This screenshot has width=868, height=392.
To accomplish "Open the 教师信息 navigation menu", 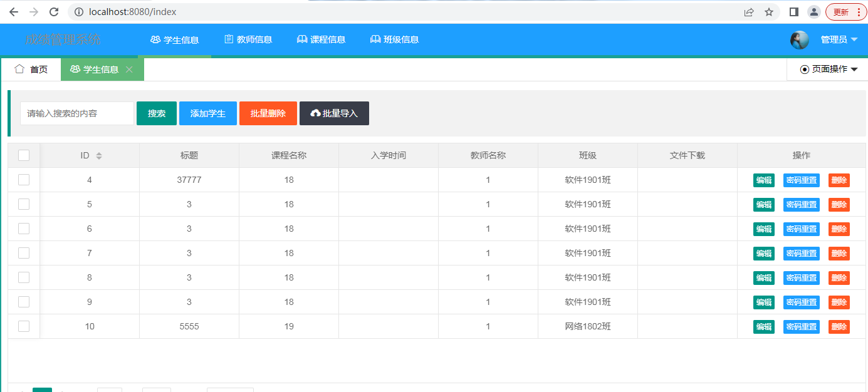I will (248, 39).
